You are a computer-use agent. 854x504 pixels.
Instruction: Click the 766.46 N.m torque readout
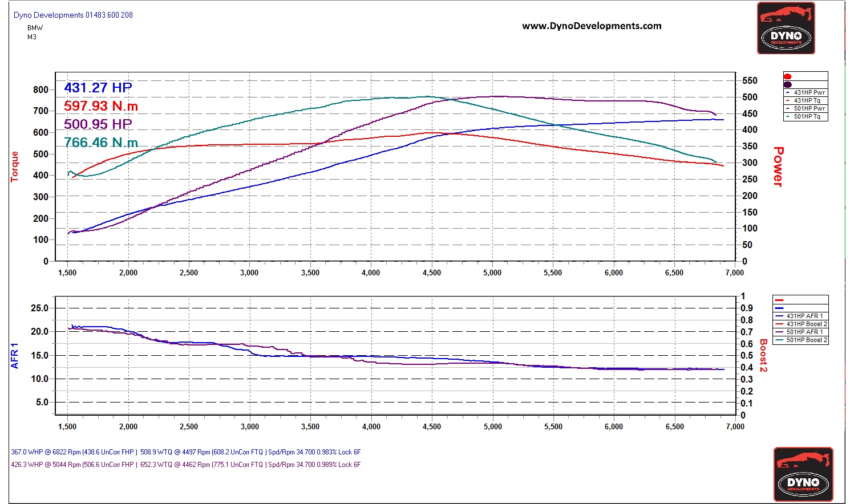[x=100, y=143]
